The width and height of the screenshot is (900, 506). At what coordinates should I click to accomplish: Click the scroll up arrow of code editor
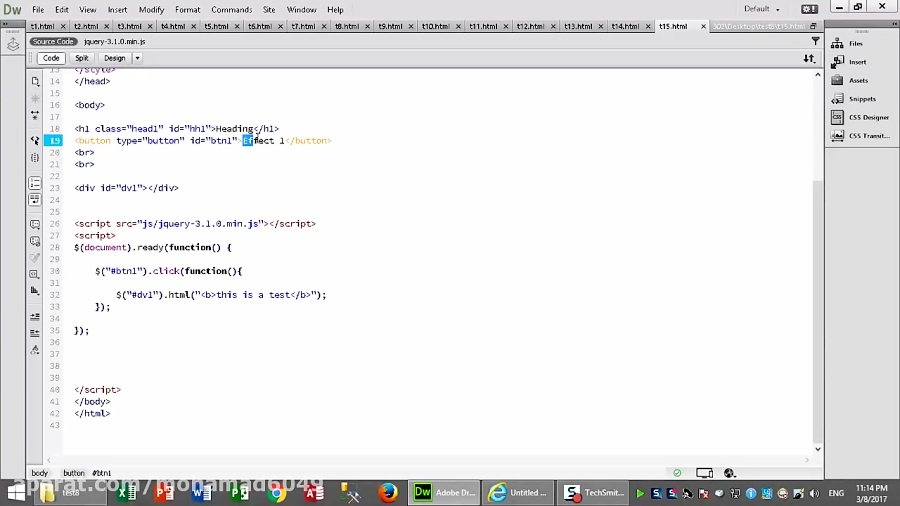817,75
